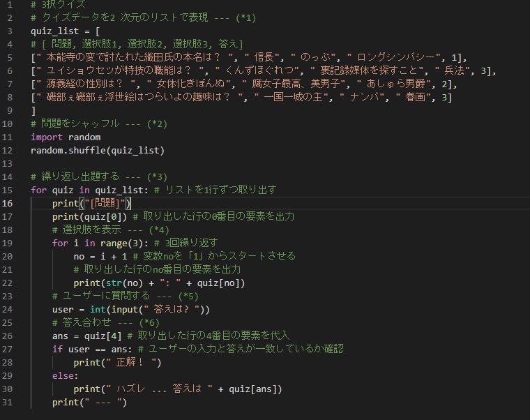This screenshot has width=530, height=420.
Task: Click line number 1 in the gutter
Action: 10,5
